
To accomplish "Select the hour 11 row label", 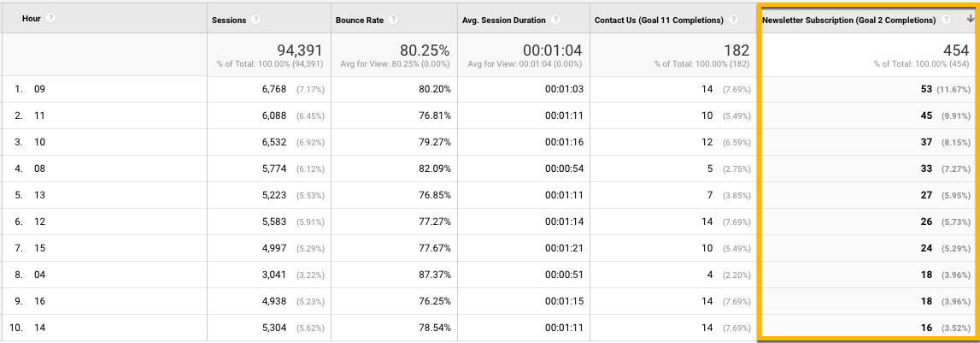I will pyautogui.click(x=39, y=115).
